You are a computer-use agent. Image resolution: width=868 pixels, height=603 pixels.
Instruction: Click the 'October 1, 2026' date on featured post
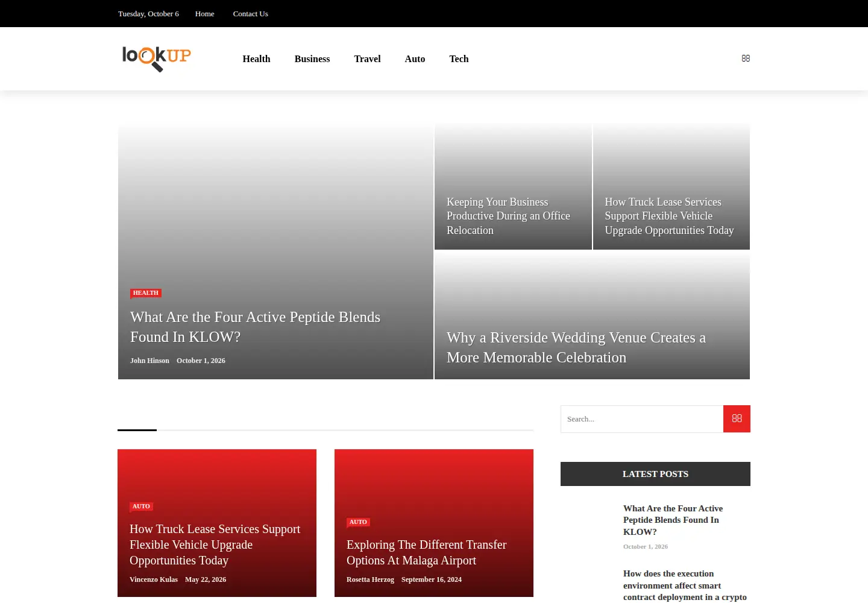(201, 361)
